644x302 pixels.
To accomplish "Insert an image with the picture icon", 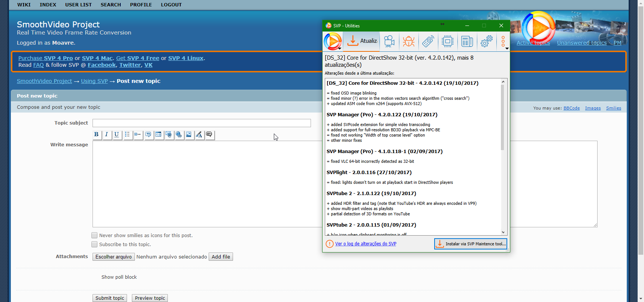I will 189,135.
